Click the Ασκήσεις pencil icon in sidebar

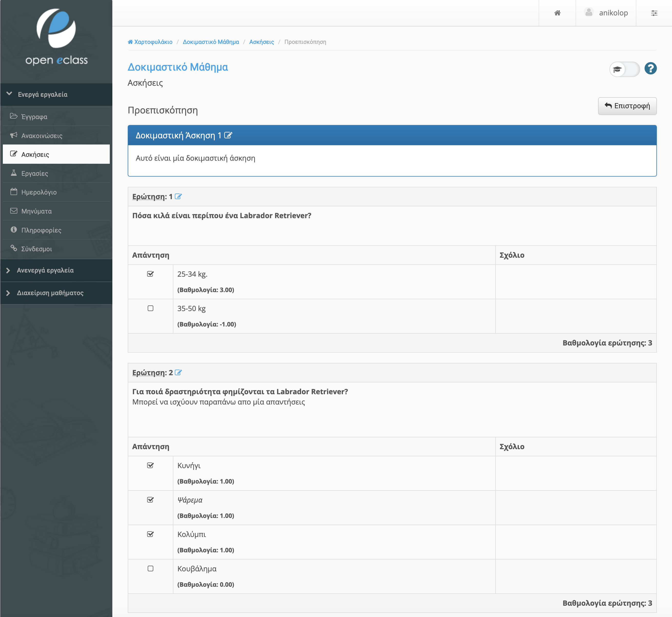(x=14, y=154)
